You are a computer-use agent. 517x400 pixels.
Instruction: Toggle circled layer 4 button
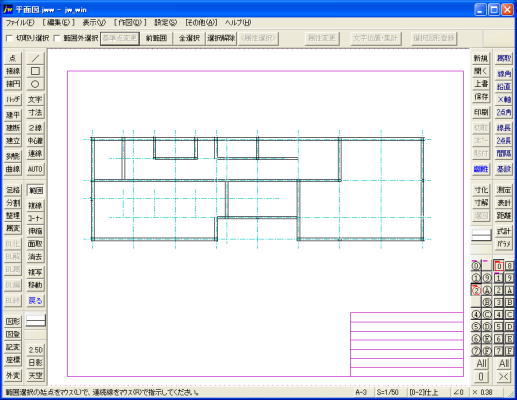pos(476,314)
